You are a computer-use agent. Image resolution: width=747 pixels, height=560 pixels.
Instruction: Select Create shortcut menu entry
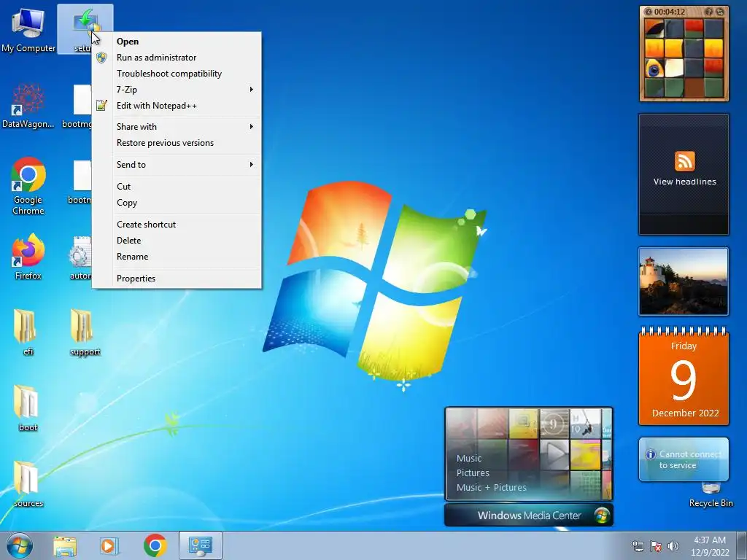tap(177, 225)
